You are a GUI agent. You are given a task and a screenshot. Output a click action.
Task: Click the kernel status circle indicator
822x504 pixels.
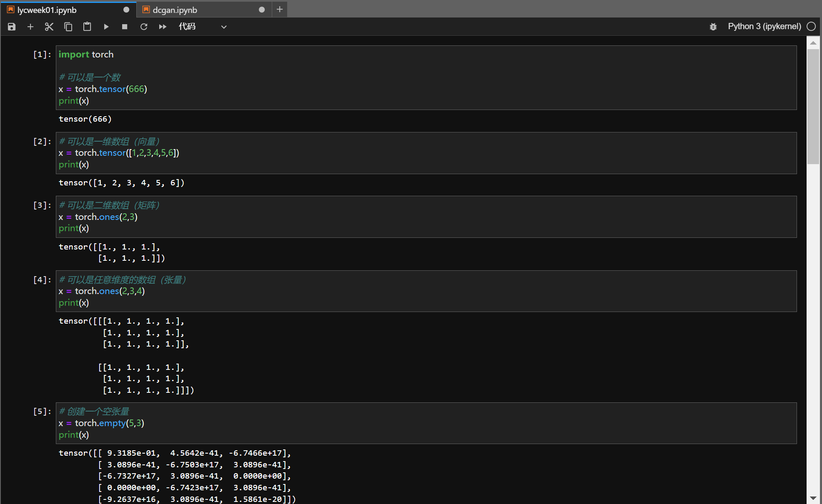811,26
